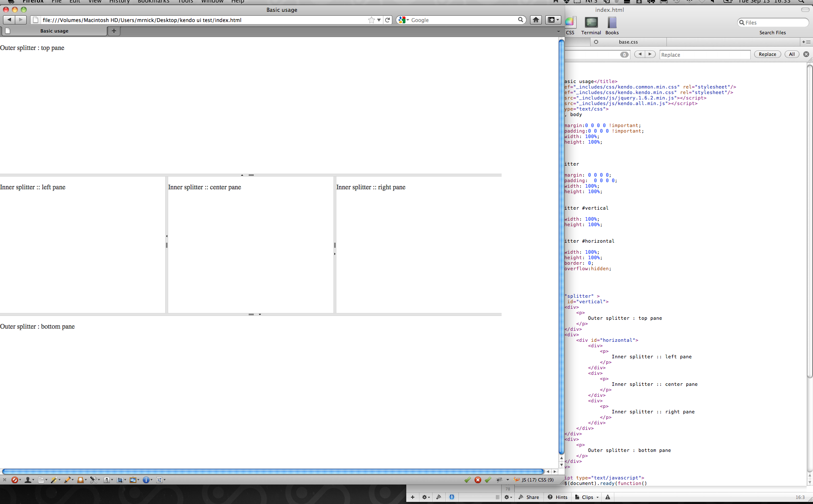Open the Miscellaneous tools menu in Web Developer toolbar
The width and height of the screenshot is (813, 504).
coord(95,480)
